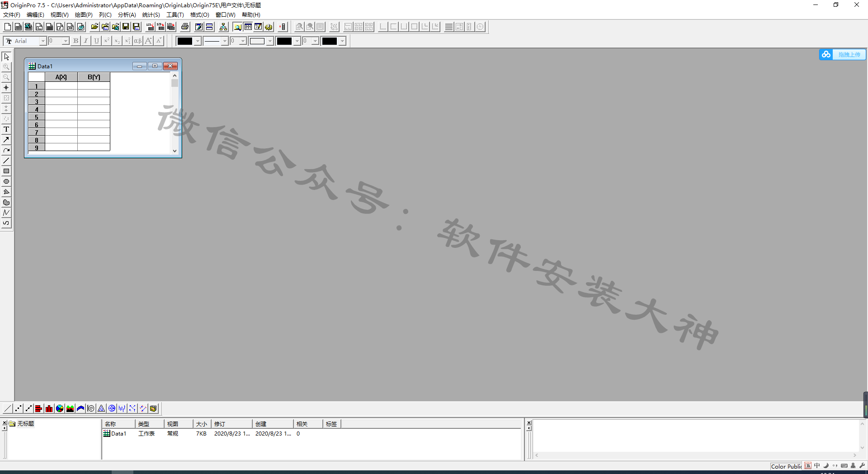Increase font size with the large A button

pyautogui.click(x=148, y=41)
